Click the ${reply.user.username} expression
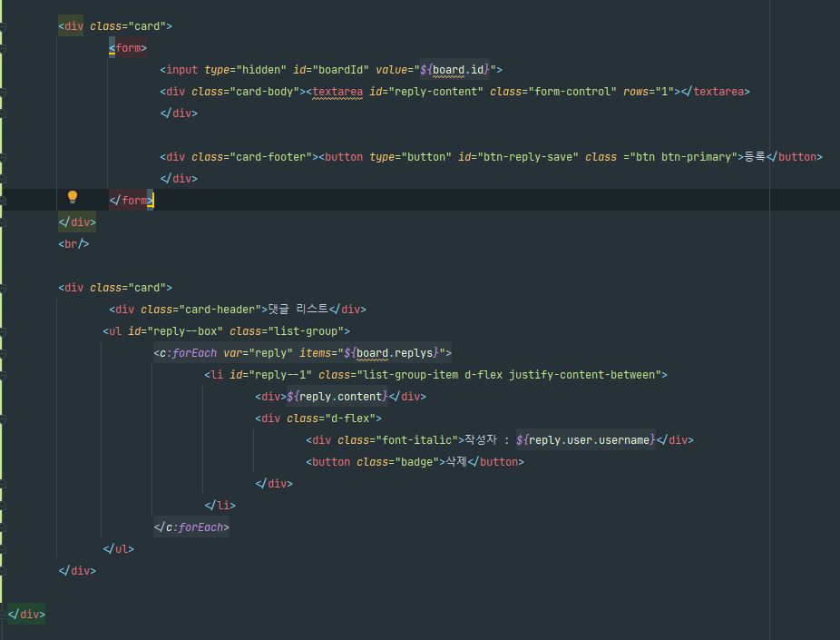840x640 pixels. tap(585, 440)
